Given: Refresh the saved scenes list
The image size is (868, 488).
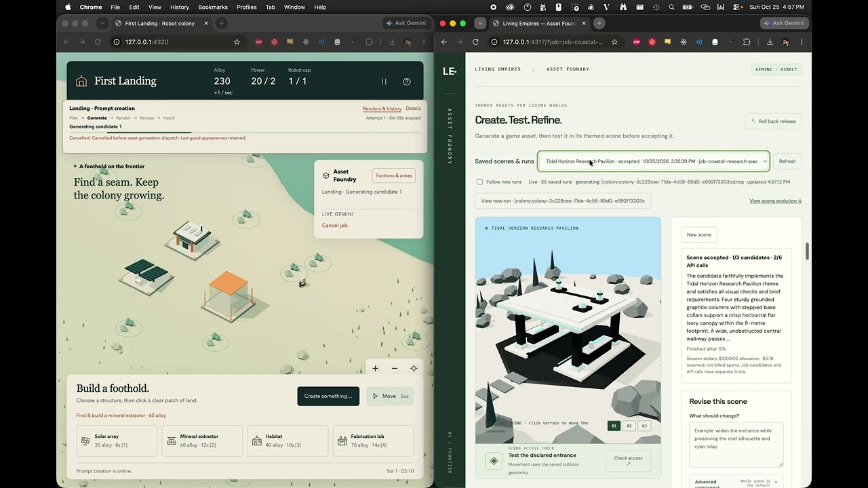Looking at the screenshot, I should click(787, 161).
